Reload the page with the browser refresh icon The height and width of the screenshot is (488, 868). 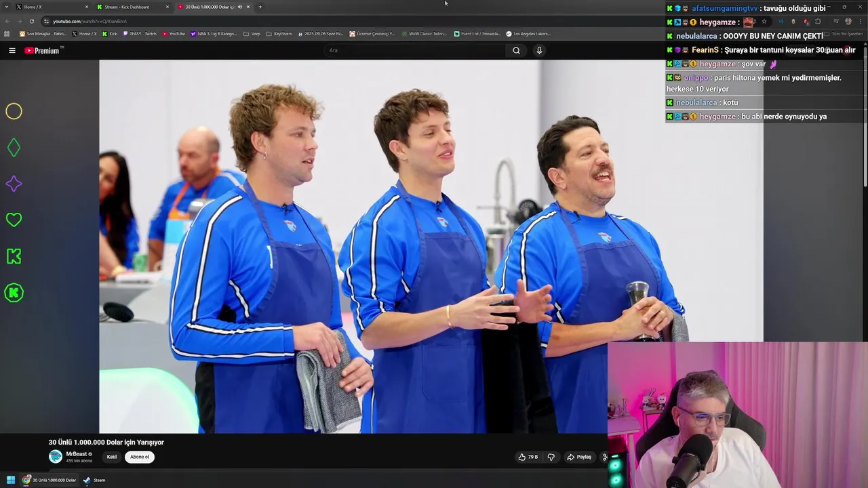pyautogui.click(x=31, y=21)
